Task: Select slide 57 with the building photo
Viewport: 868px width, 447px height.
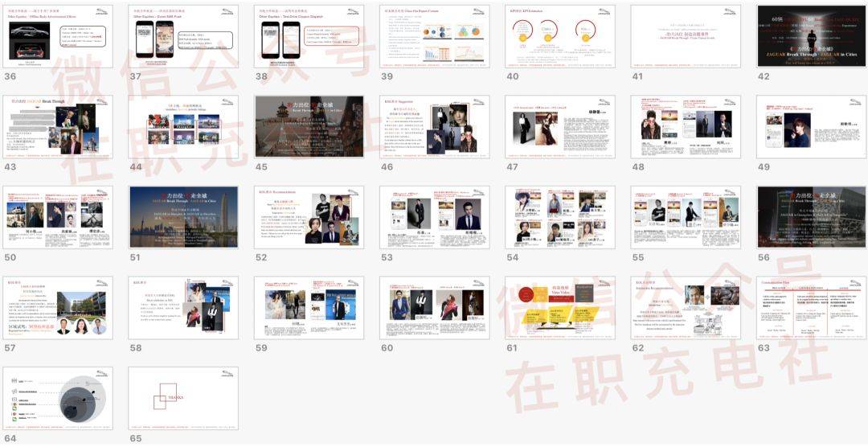Action: (58, 308)
